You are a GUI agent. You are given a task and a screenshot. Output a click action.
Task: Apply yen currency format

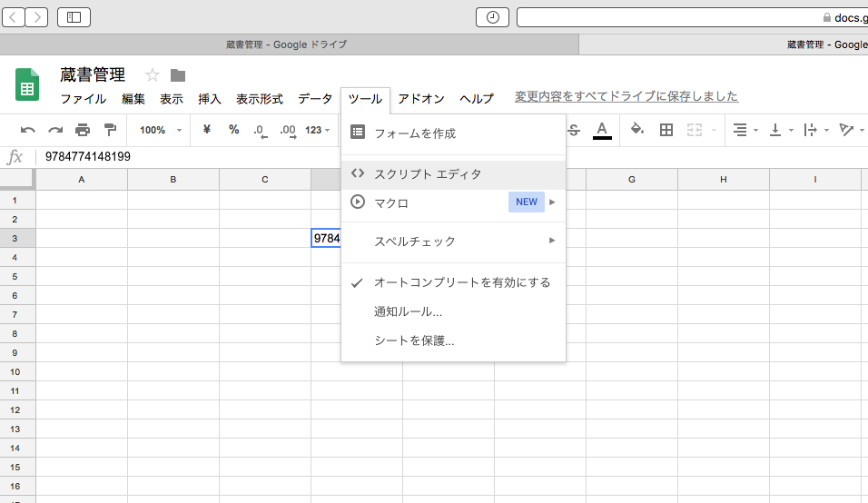tap(206, 130)
